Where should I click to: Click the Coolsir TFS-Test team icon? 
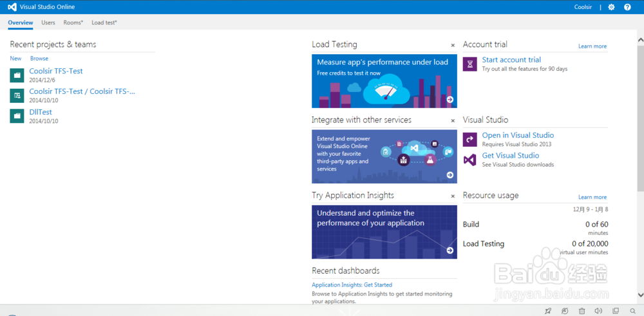17,96
